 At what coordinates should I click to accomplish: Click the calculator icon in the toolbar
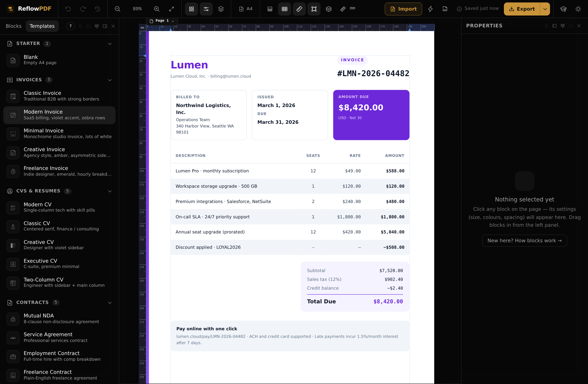click(270, 9)
